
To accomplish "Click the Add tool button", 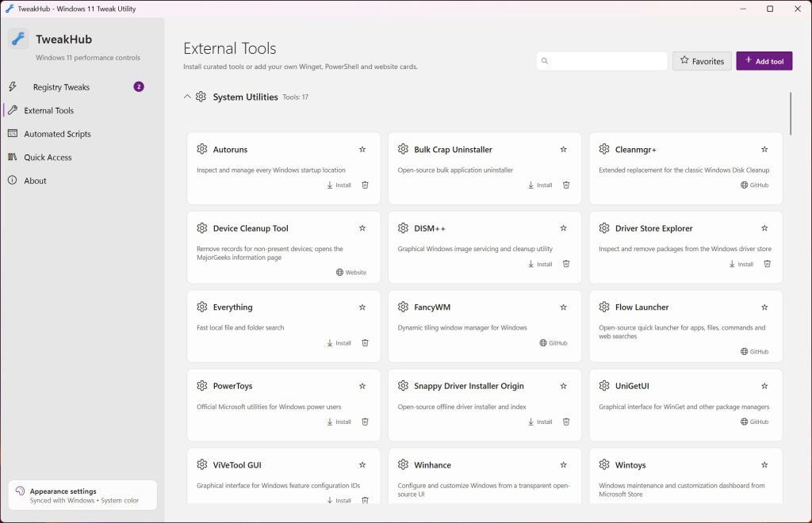I will click(x=764, y=61).
